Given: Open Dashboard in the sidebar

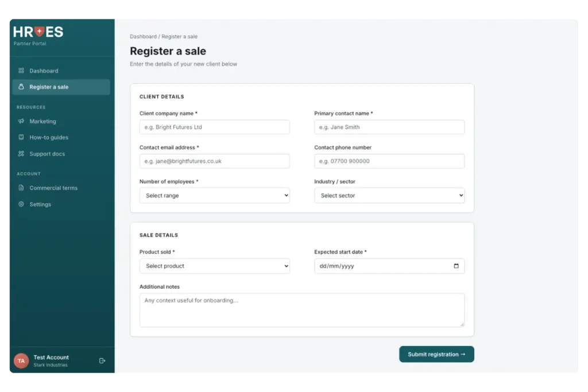Looking at the screenshot, I should [61, 71].
